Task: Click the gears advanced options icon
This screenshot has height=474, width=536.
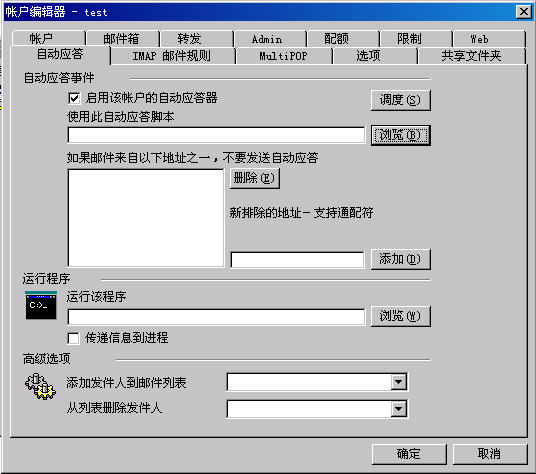Action: (40, 387)
